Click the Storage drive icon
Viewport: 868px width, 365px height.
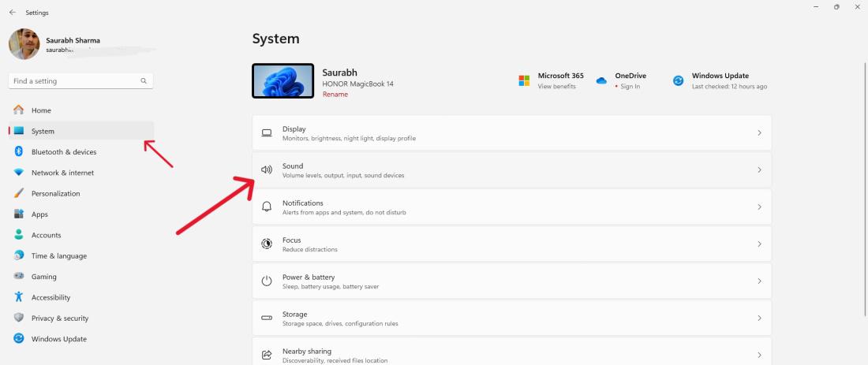(267, 318)
